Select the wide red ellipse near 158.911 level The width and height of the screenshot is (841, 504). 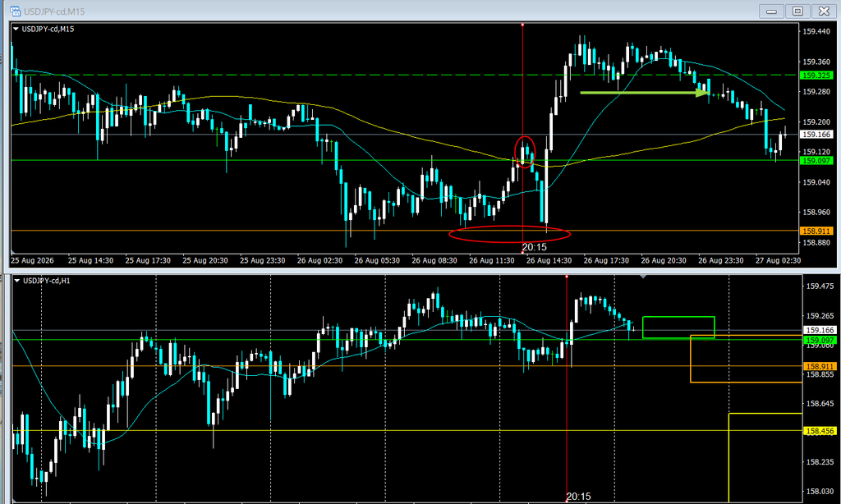click(509, 234)
